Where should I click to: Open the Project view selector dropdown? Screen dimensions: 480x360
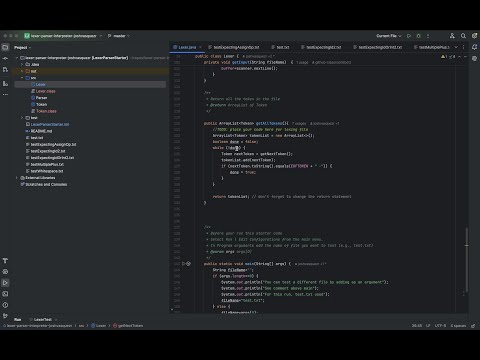pos(22,47)
